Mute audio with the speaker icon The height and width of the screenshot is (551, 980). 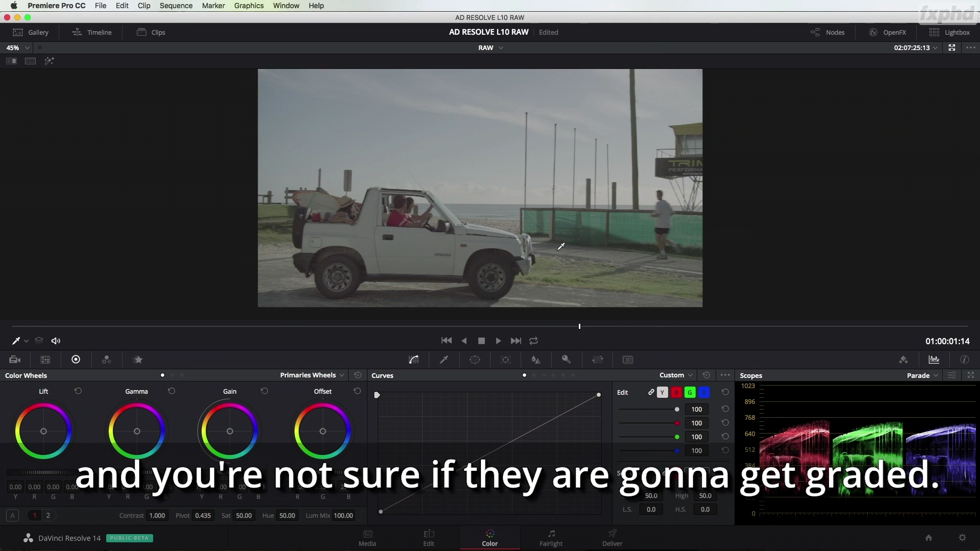point(56,341)
